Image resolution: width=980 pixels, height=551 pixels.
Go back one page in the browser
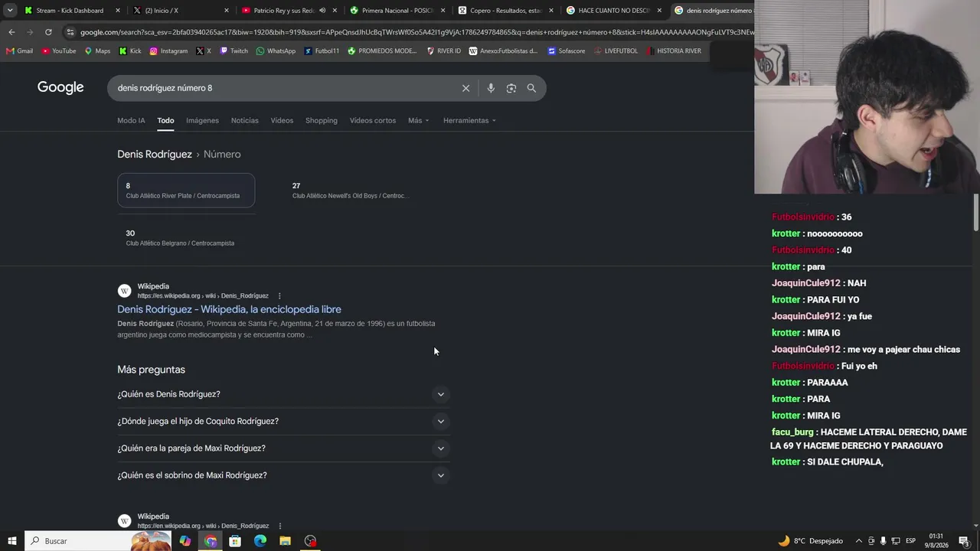click(11, 32)
